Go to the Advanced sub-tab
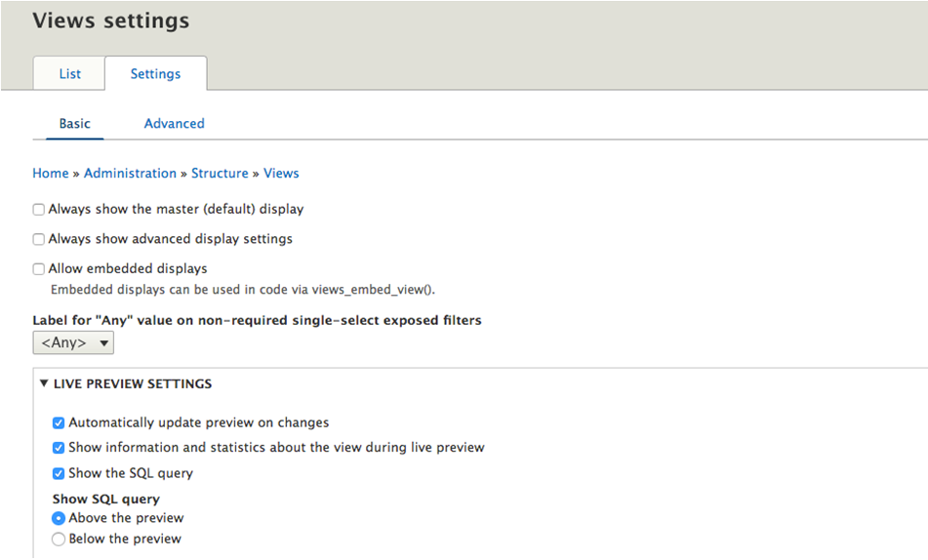 pos(174,124)
